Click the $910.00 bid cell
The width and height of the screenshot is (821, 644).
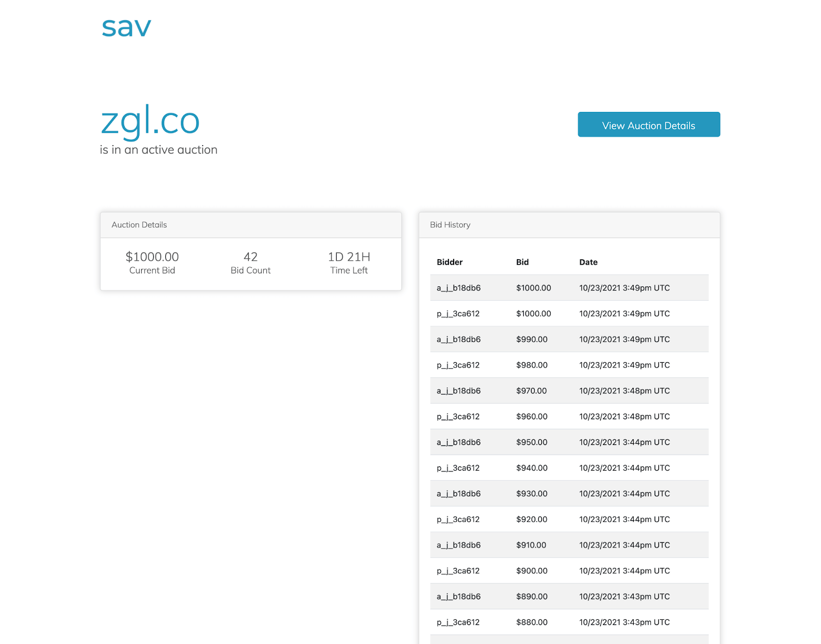531,545
